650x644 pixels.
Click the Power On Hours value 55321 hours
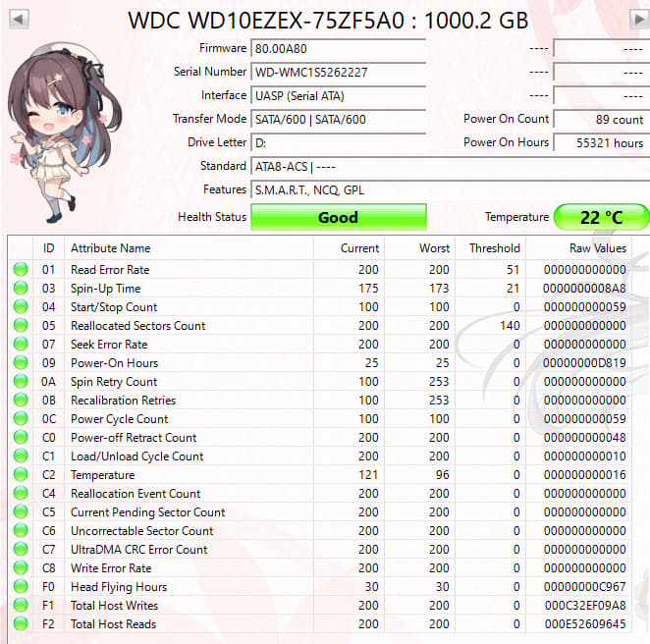pyautogui.click(x=602, y=143)
